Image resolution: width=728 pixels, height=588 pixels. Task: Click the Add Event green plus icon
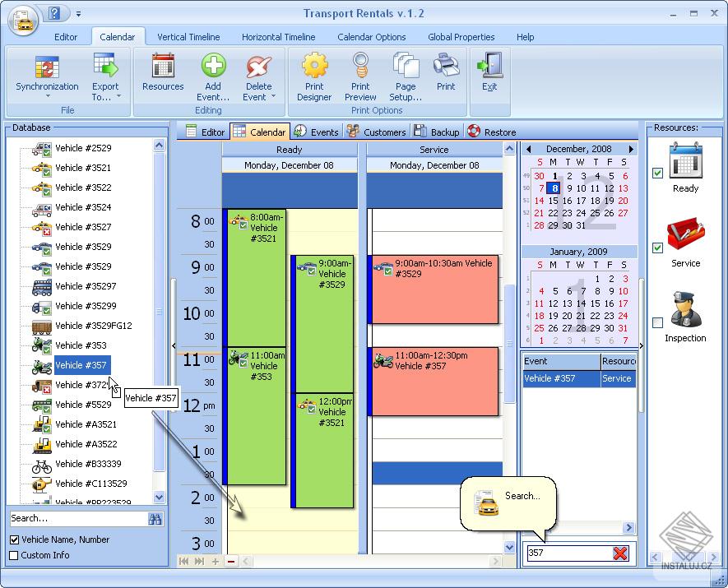(213, 66)
